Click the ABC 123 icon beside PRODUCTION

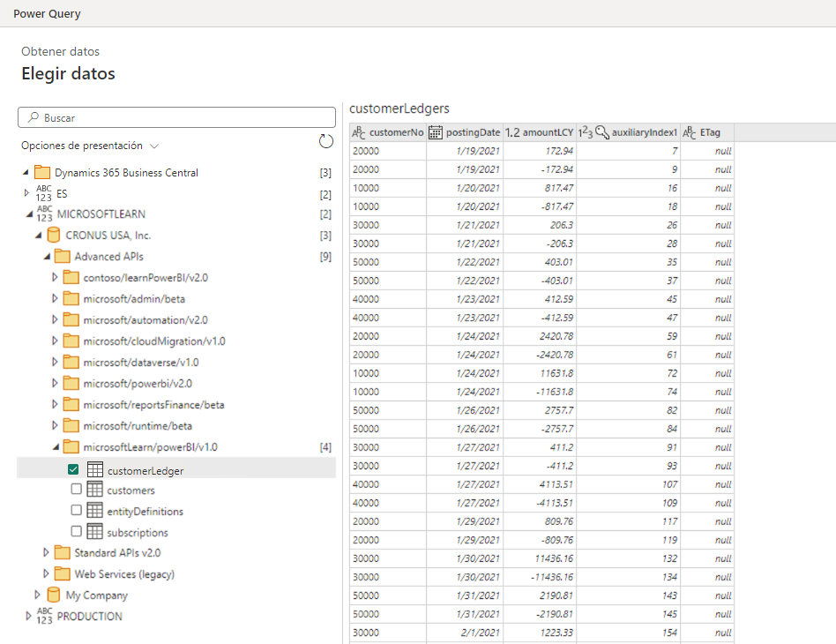45,616
